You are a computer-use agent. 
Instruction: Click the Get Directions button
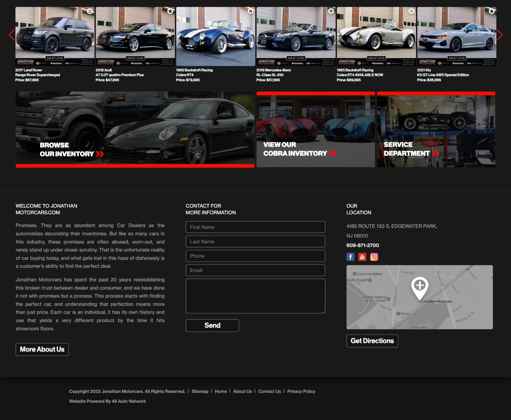pyautogui.click(x=372, y=341)
